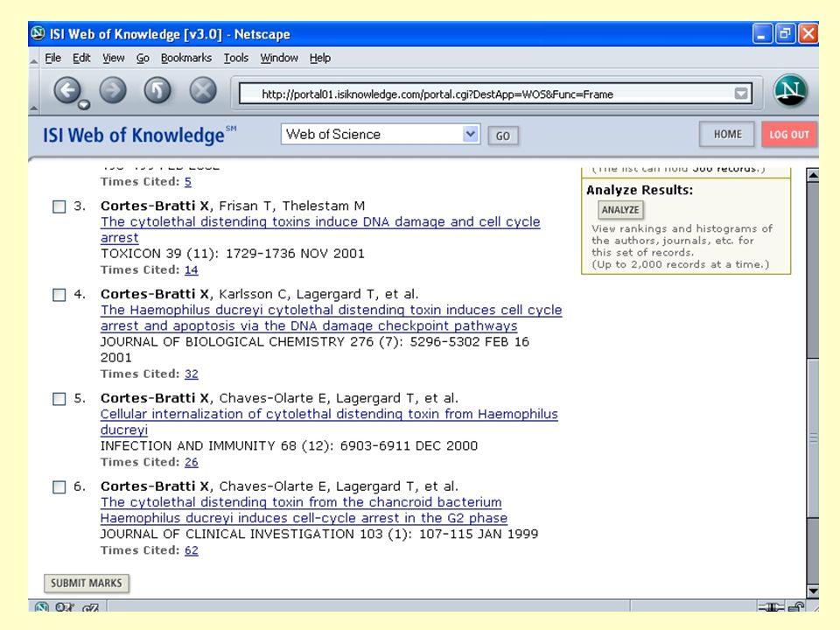The width and height of the screenshot is (840, 630).
Task: Reload the page with the Reload button
Action: [157, 89]
